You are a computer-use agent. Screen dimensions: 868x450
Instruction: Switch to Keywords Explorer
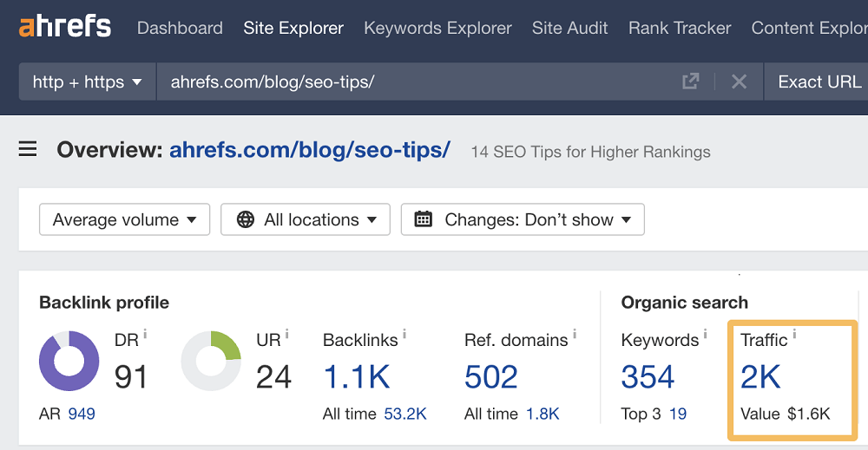tap(437, 28)
